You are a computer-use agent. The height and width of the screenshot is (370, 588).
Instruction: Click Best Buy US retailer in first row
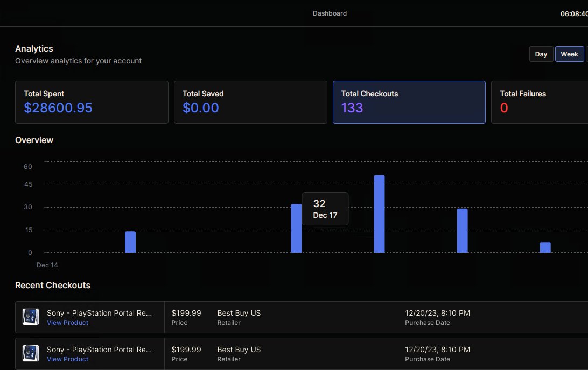point(239,313)
